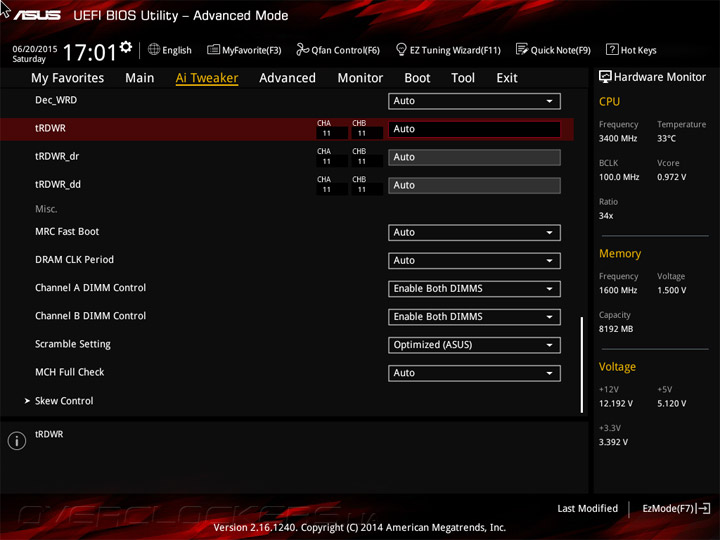Select the MRC Fast Boot label
Screen dimensions: 720x540
click(x=67, y=231)
